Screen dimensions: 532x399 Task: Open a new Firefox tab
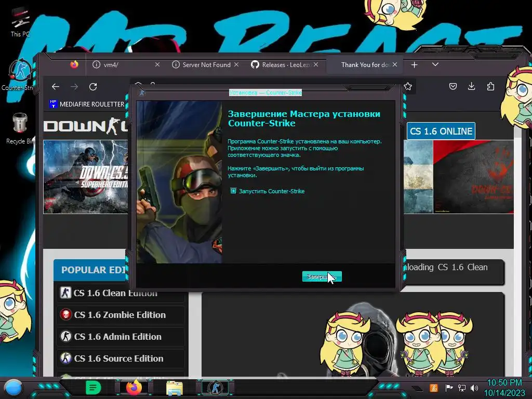tap(414, 64)
